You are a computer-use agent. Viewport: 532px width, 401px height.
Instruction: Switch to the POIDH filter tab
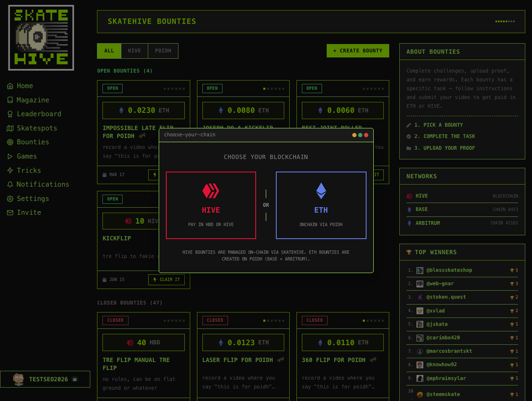point(163,51)
